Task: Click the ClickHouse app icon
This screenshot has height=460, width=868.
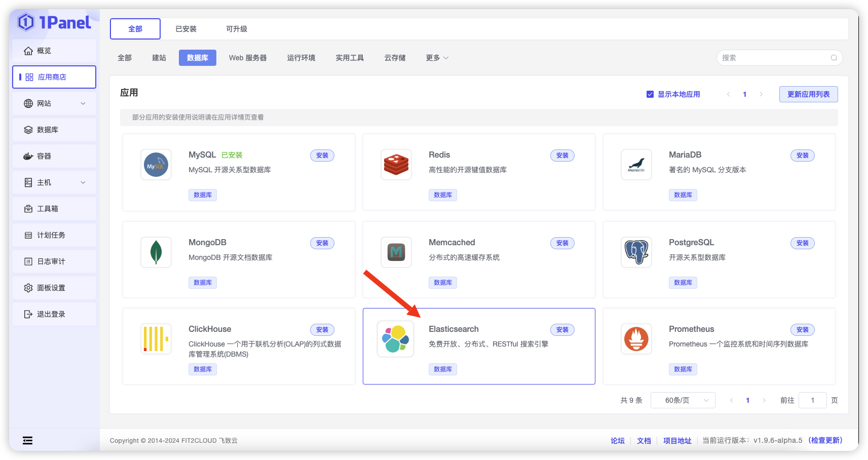Action: [156, 339]
